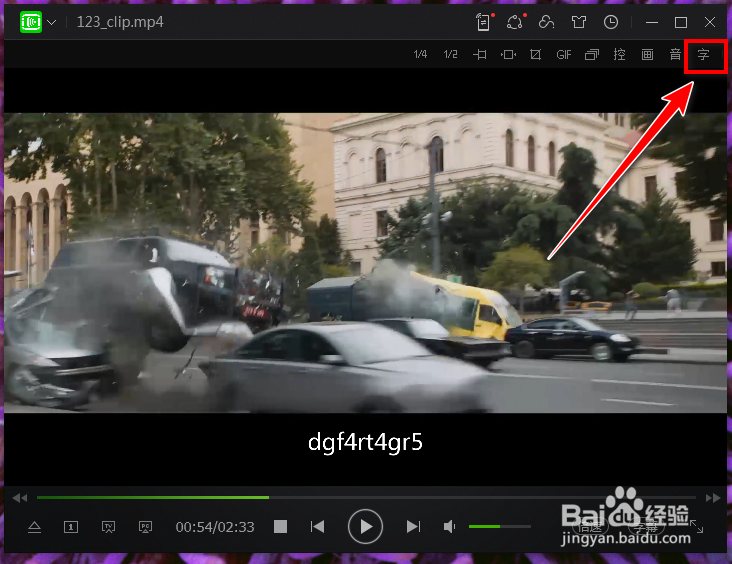Open the 字 subtitle settings panel
Screen dimensions: 732x564
[x=704, y=55]
